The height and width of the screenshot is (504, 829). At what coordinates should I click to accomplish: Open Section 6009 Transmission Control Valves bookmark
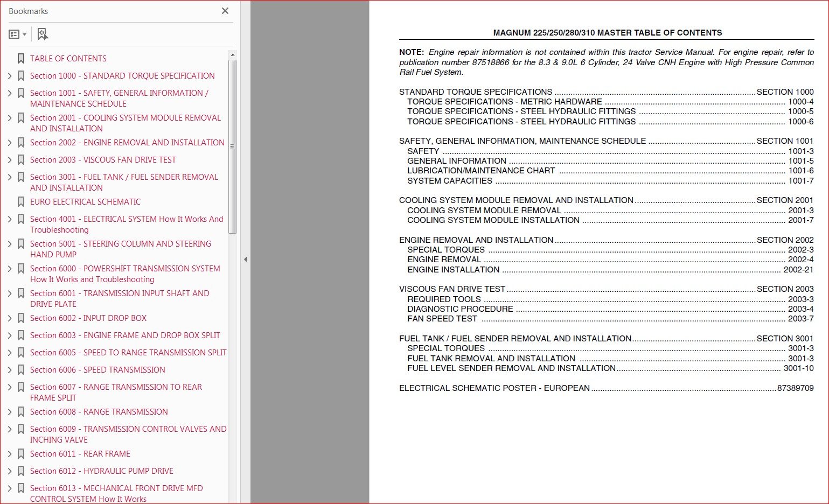(128, 435)
